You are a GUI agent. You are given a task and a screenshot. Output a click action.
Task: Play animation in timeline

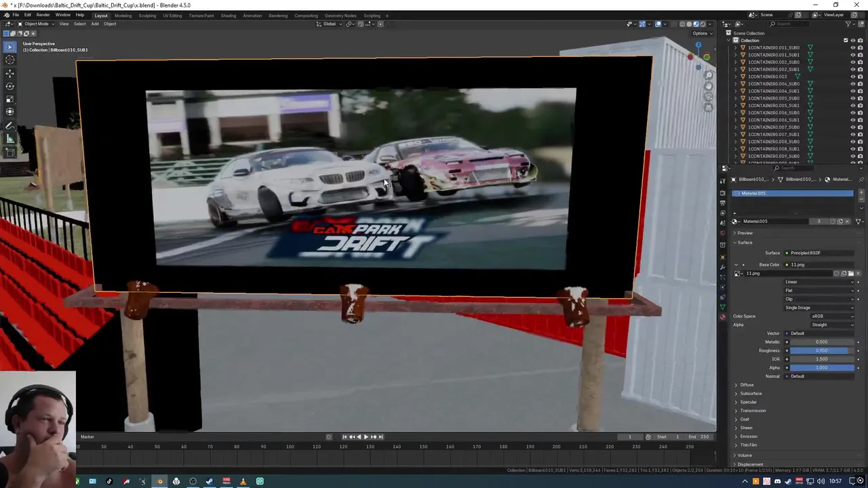[x=366, y=437]
